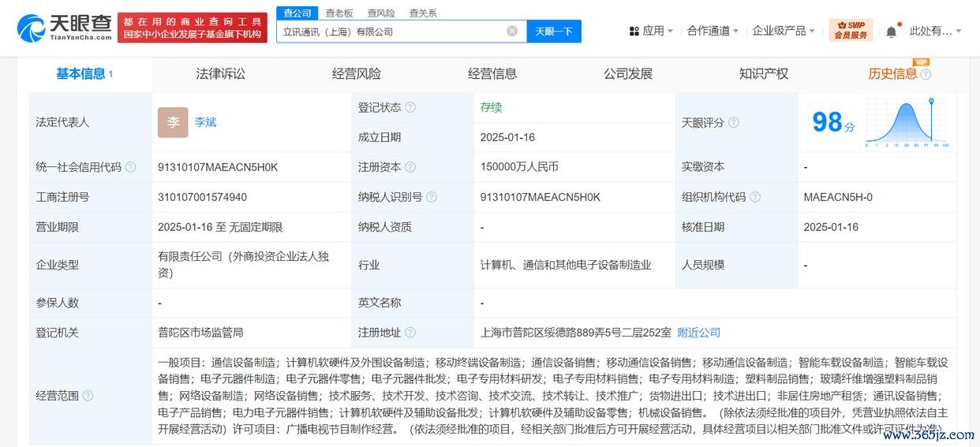Click organization code MAEACN5H-0
This screenshot has height=447, width=980.
[x=838, y=197]
